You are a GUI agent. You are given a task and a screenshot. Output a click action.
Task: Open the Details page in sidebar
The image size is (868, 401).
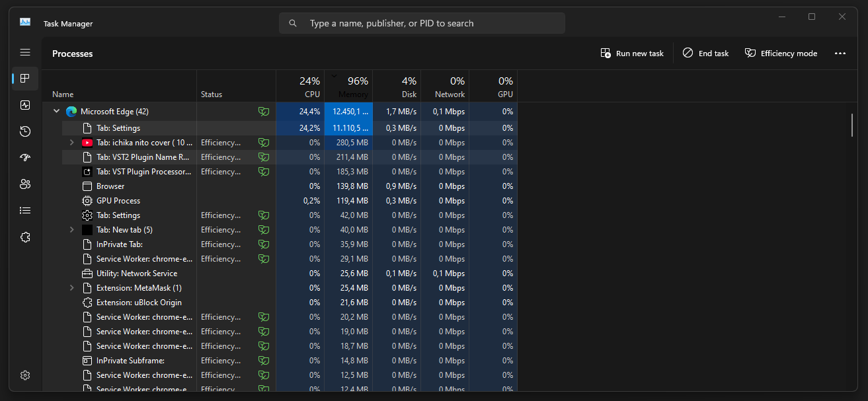[25, 211]
